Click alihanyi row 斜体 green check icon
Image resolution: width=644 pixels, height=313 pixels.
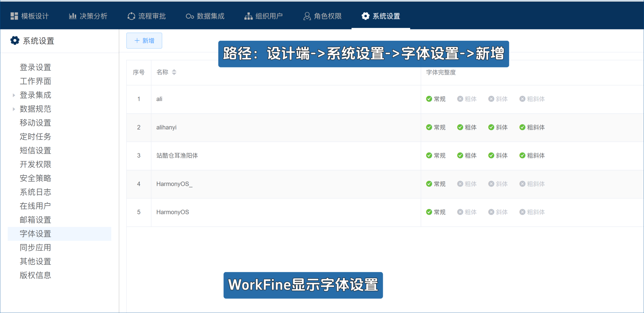pos(491,127)
